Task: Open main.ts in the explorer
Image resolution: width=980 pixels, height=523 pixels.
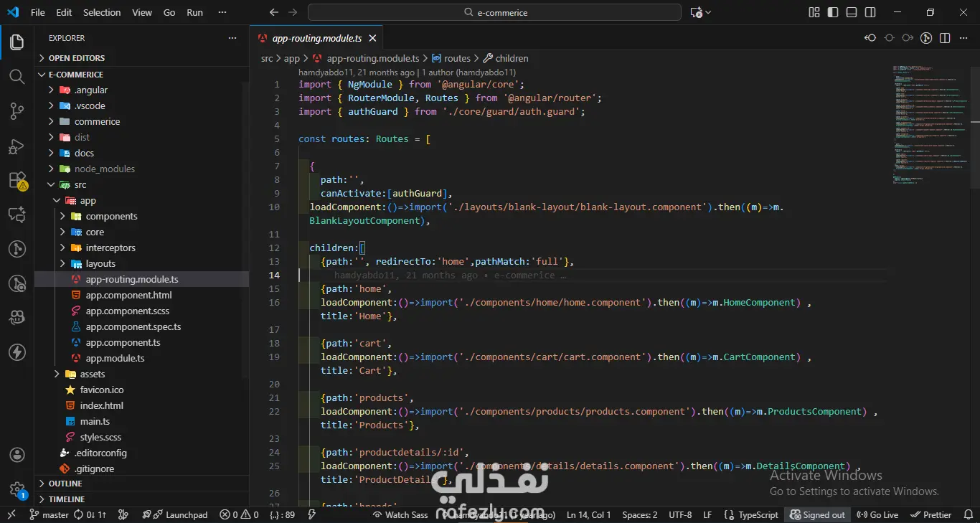Action: pos(142,421)
